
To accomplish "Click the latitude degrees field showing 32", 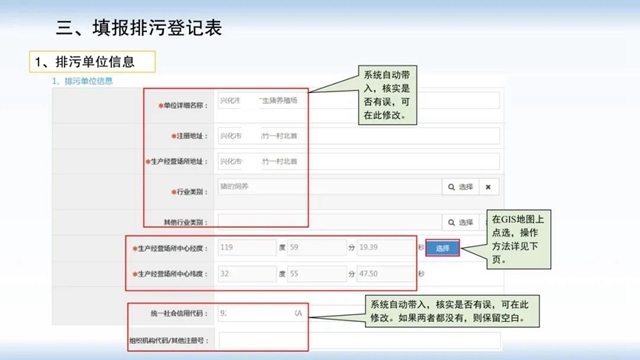I will 247,274.
